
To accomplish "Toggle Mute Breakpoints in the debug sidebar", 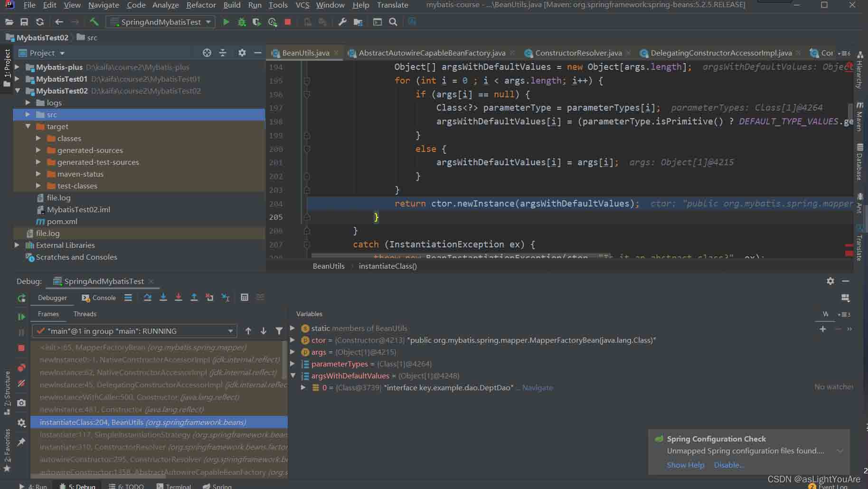I will (x=21, y=383).
